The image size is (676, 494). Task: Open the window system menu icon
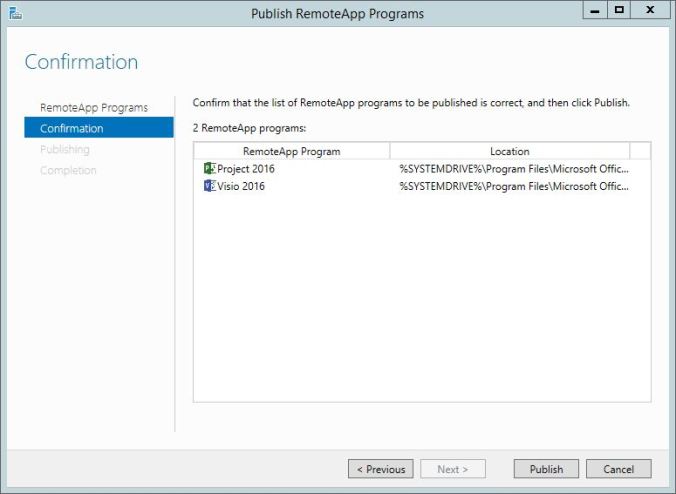pyautogui.click(x=13, y=13)
